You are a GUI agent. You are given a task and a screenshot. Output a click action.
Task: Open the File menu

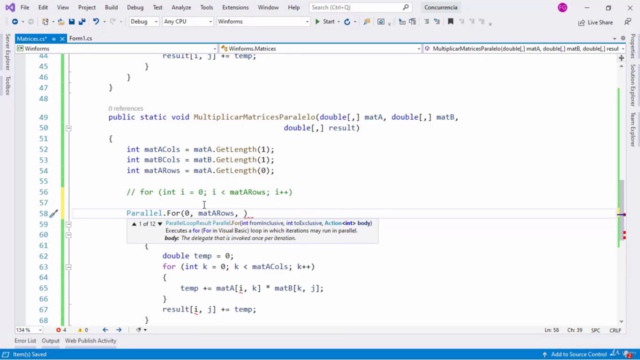[x=24, y=7]
